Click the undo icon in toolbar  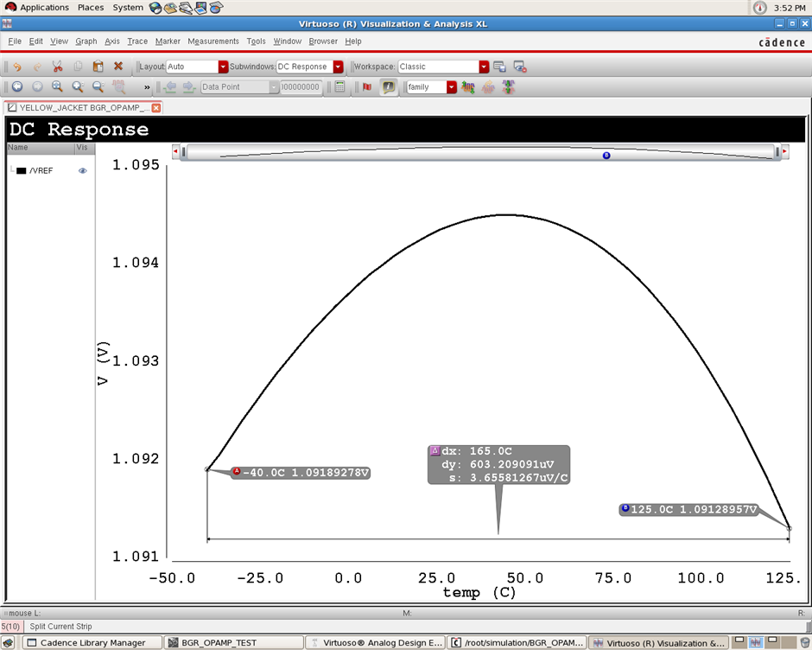pyautogui.click(x=16, y=67)
